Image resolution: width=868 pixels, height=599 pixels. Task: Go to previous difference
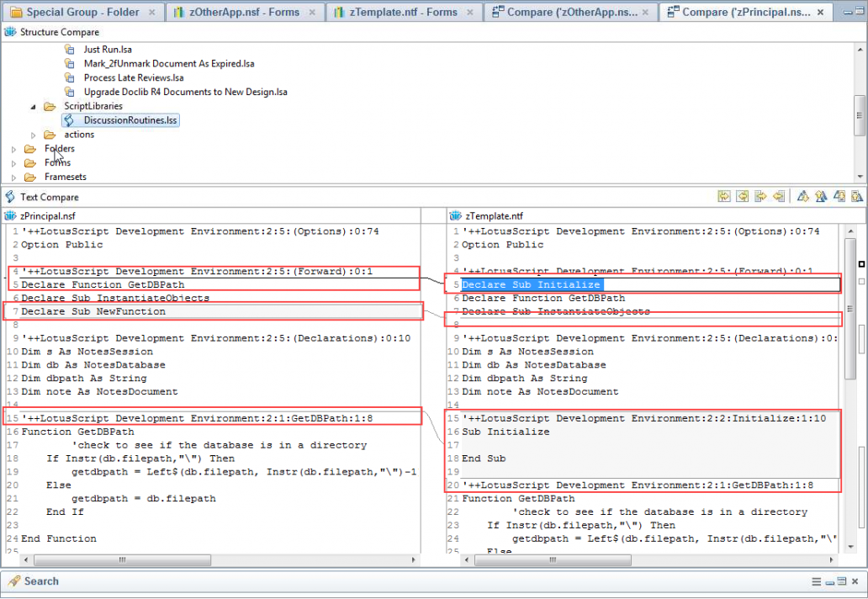click(821, 197)
